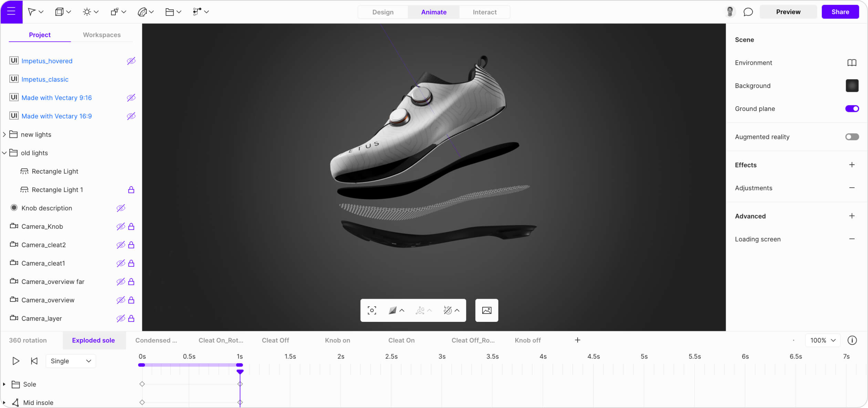
Task: Switch to the Interact tab
Action: [485, 12]
